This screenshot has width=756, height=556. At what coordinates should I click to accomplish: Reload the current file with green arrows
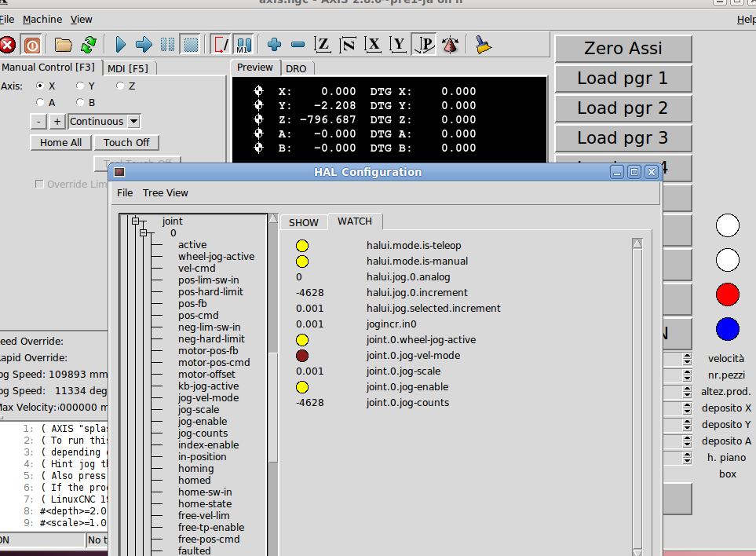[x=89, y=46]
